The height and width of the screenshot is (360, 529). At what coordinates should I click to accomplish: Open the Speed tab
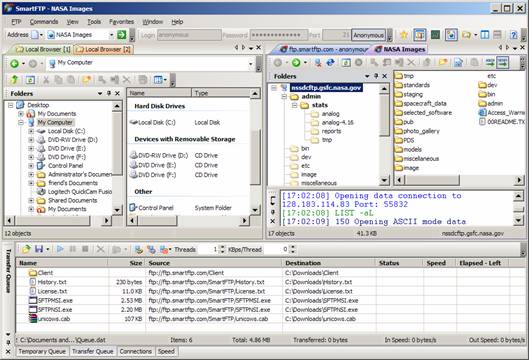[166, 352]
